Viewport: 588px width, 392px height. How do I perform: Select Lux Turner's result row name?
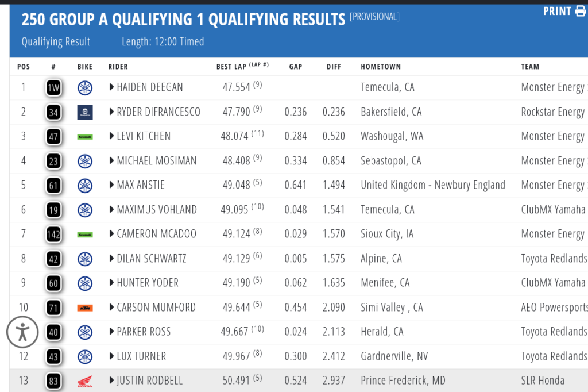coord(141,356)
